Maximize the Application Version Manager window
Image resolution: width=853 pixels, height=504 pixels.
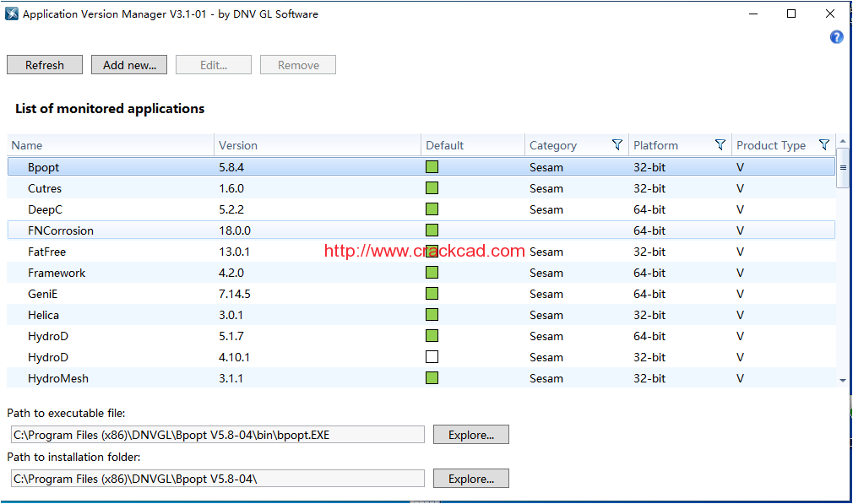791,14
